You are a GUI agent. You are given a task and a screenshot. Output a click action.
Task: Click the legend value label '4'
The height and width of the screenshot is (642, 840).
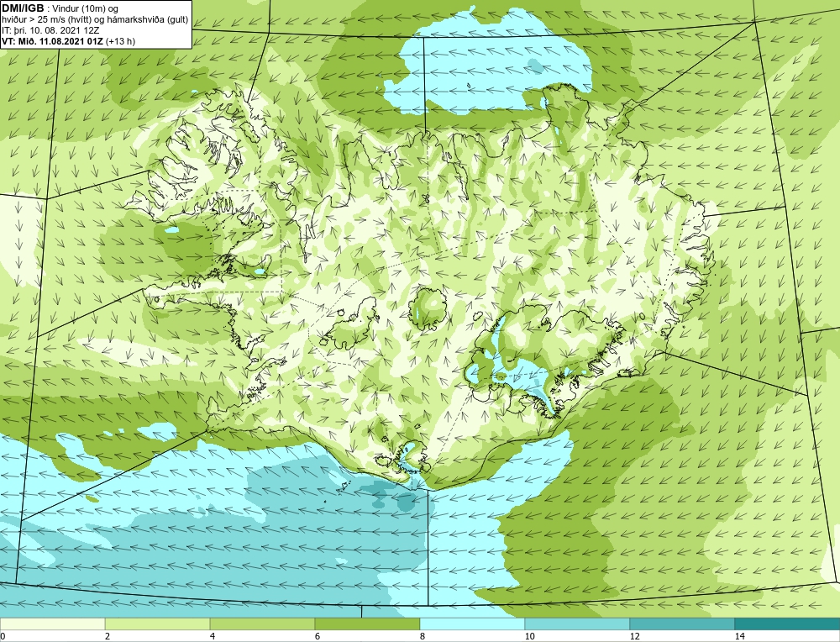click(x=213, y=636)
